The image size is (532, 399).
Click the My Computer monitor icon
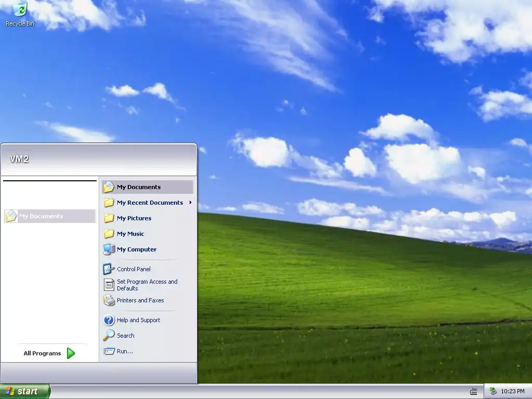pyautogui.click(x=109, y=249)
